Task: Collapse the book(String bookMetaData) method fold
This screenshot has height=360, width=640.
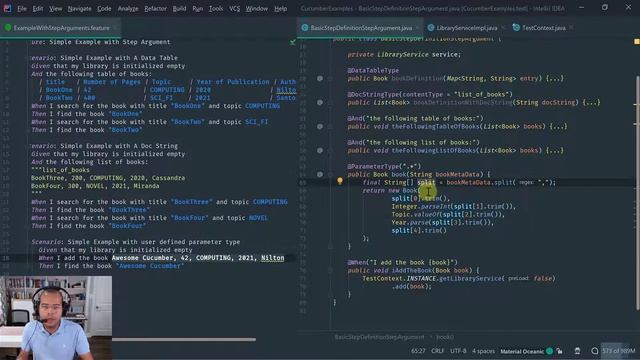Action: (330, 175)
